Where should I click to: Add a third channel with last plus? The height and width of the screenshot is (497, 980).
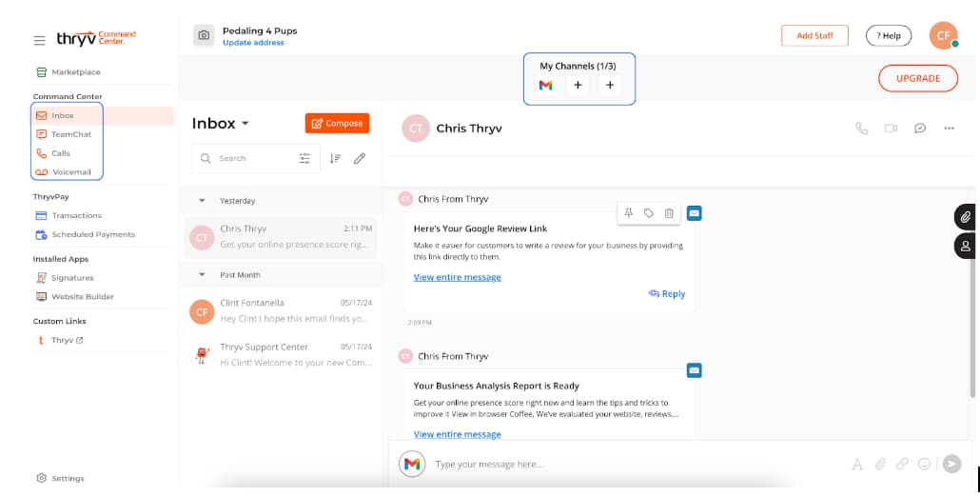(610, 85)
